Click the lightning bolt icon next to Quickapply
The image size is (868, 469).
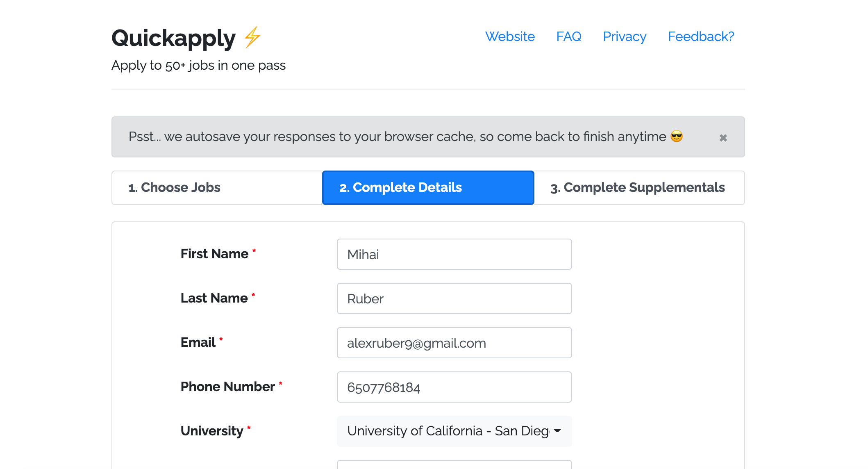point(251,38)
